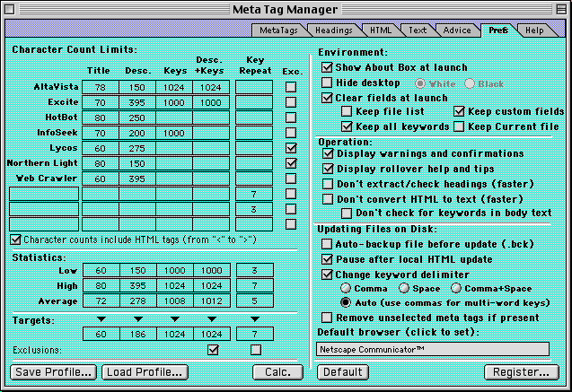Check the HotBot exclusion box
572x392 pixels.
point(291,118)
